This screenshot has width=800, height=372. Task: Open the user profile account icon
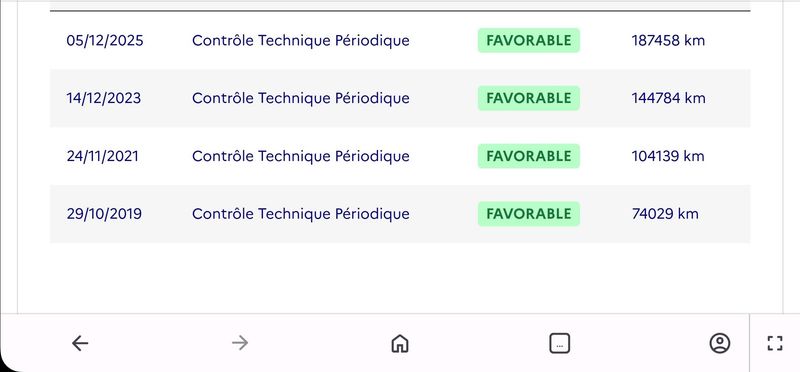[x=719, y=343]
